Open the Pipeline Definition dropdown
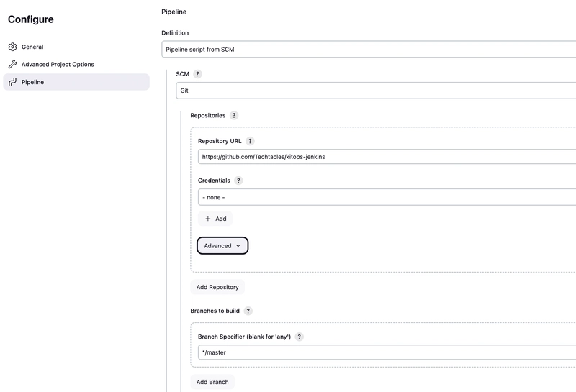The image size is (576, 392). pyautogui.click(x=369, y=50)
